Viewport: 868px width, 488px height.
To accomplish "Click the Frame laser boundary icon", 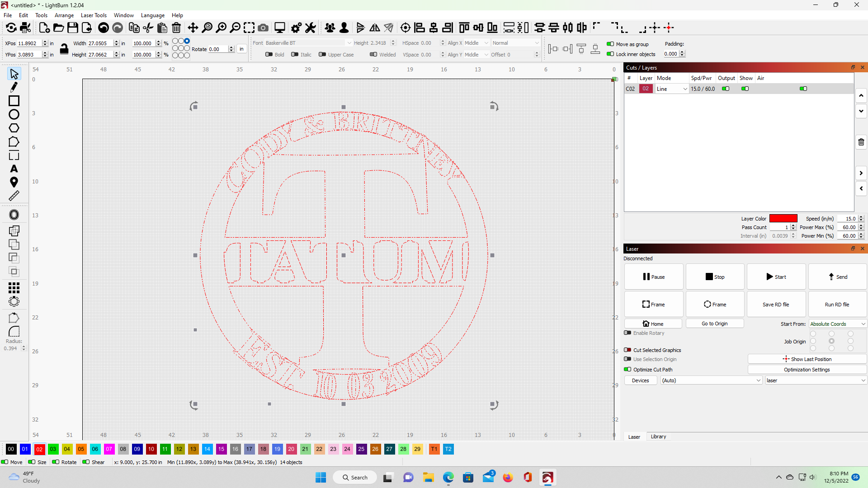I will pyautogui.click(x=653, y=304).
